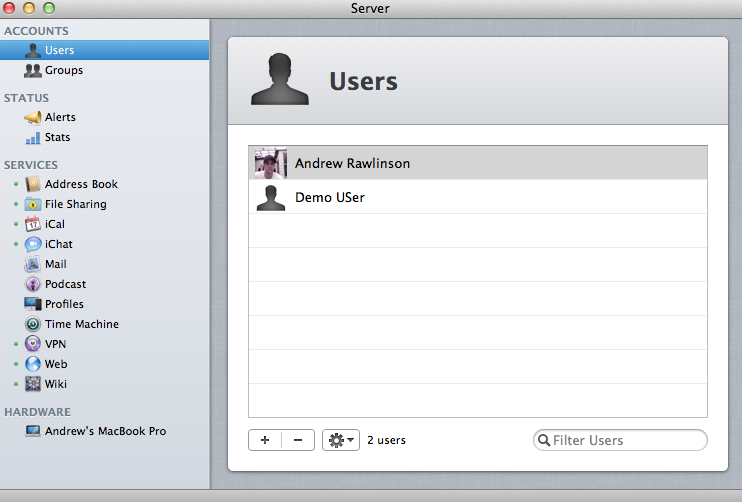
Task: Open the VPN service label
Action: tap(55, 344)
